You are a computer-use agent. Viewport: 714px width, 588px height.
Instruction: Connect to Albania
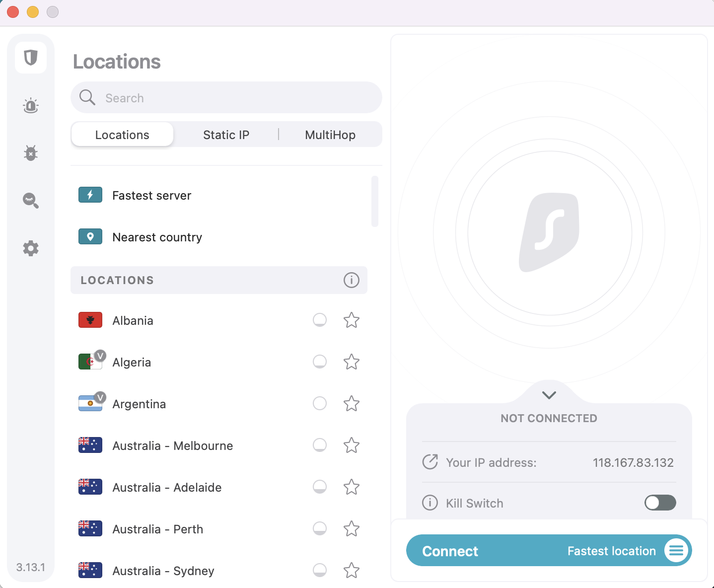tap(219, 320)
